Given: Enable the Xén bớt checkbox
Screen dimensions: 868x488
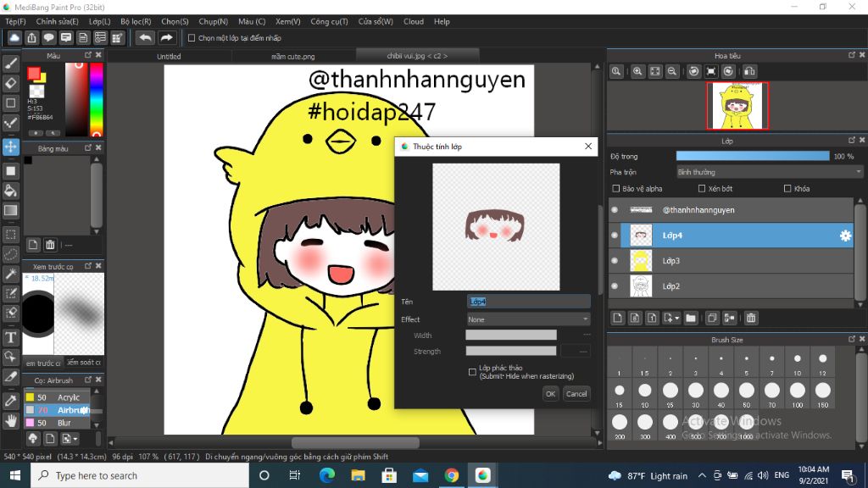Looking at the screenshot, I should point(701,189).
